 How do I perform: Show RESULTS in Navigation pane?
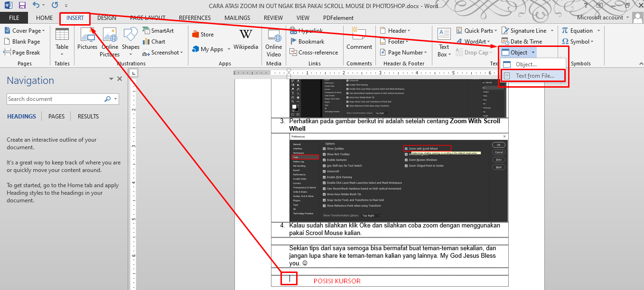[88, 117]
